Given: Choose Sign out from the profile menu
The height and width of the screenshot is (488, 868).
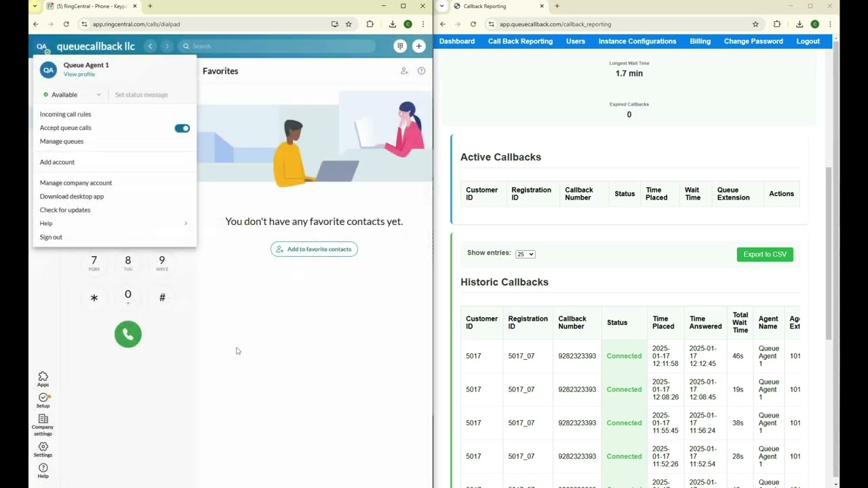Looking at the screenshot, I should (x=51, y=237).
